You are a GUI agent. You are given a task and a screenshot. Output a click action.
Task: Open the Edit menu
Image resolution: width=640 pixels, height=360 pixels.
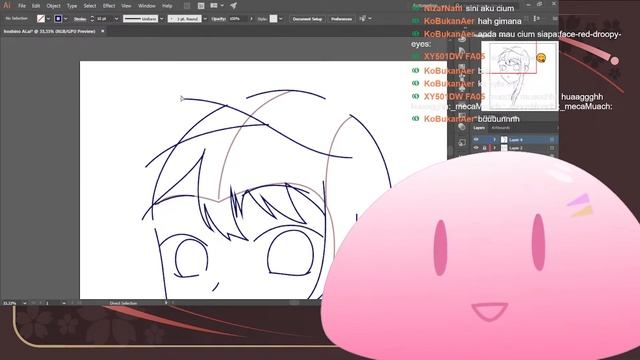[x=36, y=6]
